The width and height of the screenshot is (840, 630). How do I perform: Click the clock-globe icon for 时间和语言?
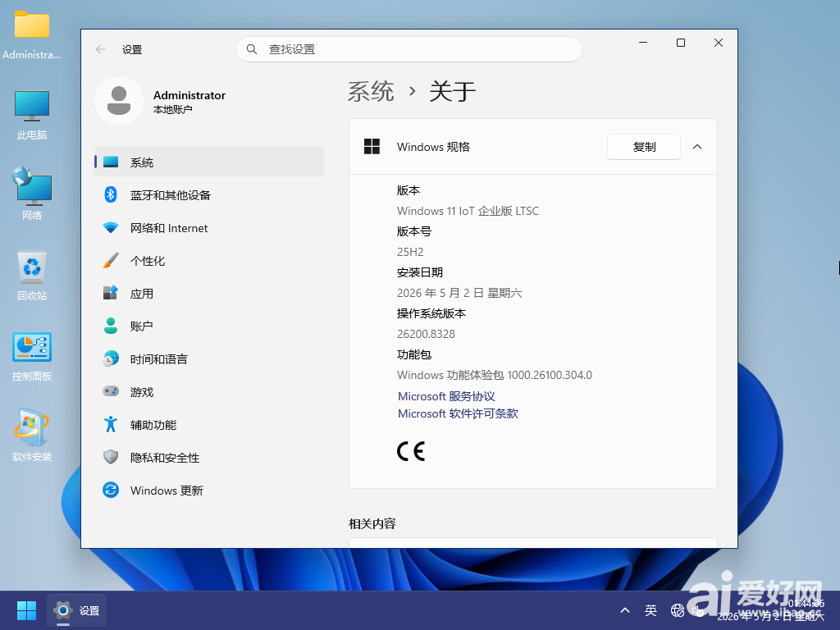pos(111,358)
